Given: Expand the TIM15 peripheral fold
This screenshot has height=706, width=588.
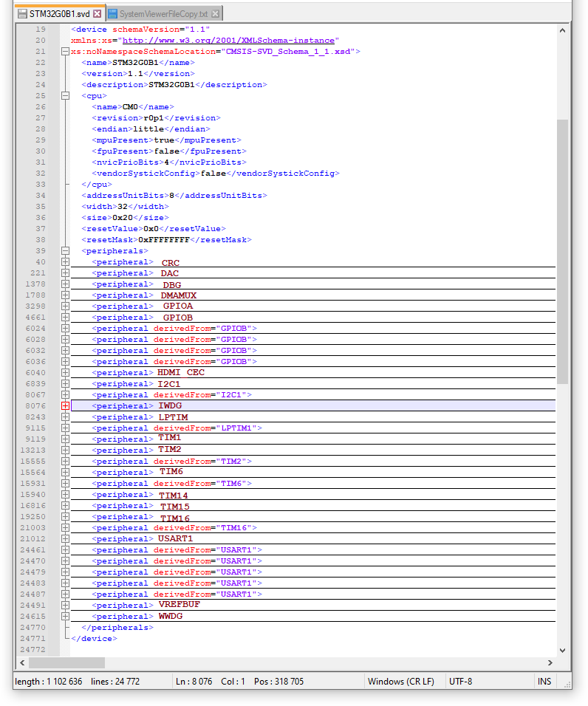Looking at the screenshot, I should (65, 506).
